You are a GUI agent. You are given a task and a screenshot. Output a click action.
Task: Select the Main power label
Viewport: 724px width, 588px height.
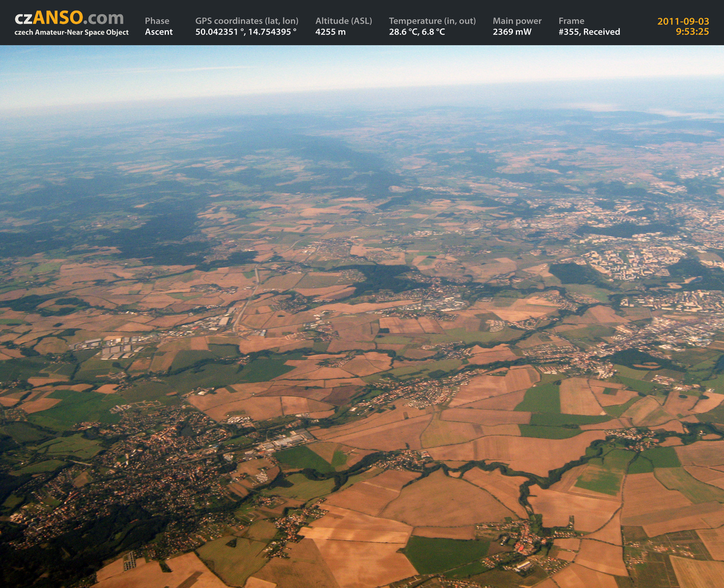(517, 21)
